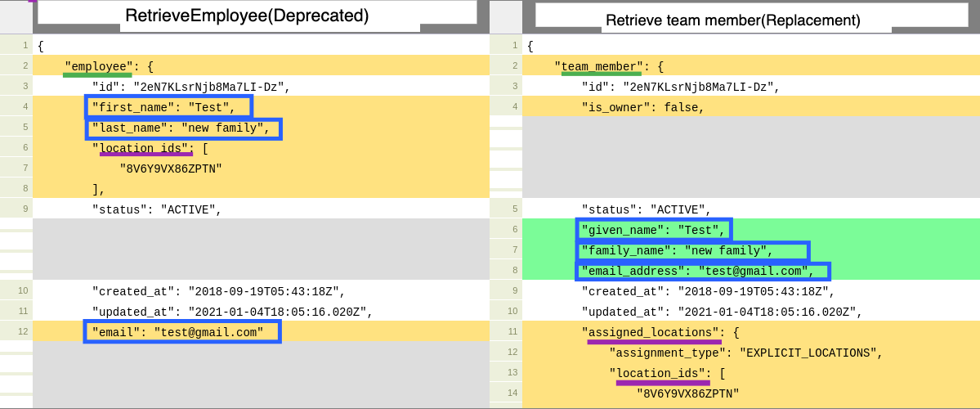Image resolution: width=980 pixels, height=409 pixels.
Task: Click line number 13 in the gutter
Action: tap(512, 373)
